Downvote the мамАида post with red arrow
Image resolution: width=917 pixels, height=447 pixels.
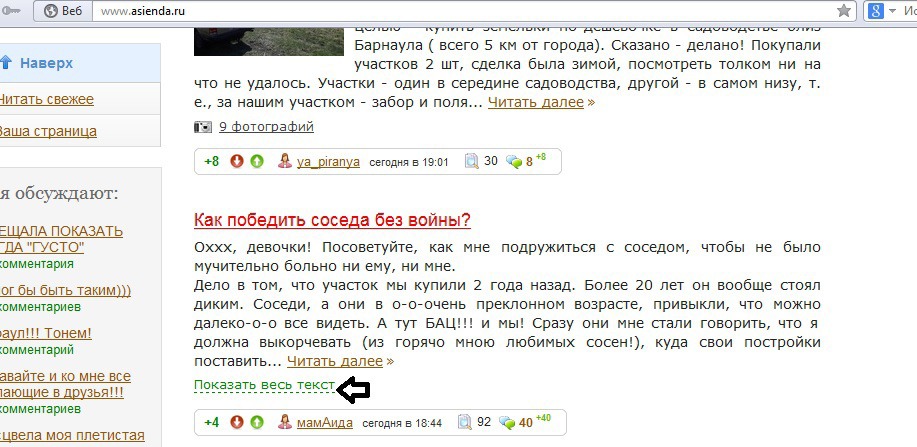coord(236,421)
